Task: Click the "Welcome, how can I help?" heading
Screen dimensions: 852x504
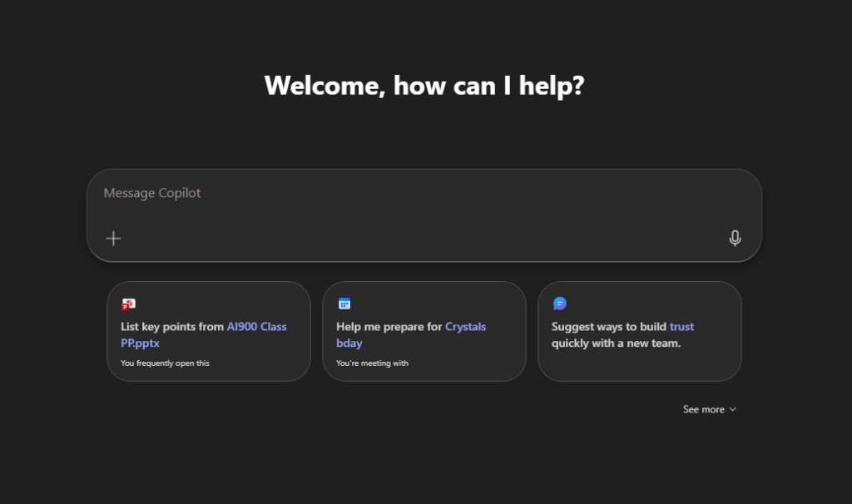Action: tap(424, 85)
